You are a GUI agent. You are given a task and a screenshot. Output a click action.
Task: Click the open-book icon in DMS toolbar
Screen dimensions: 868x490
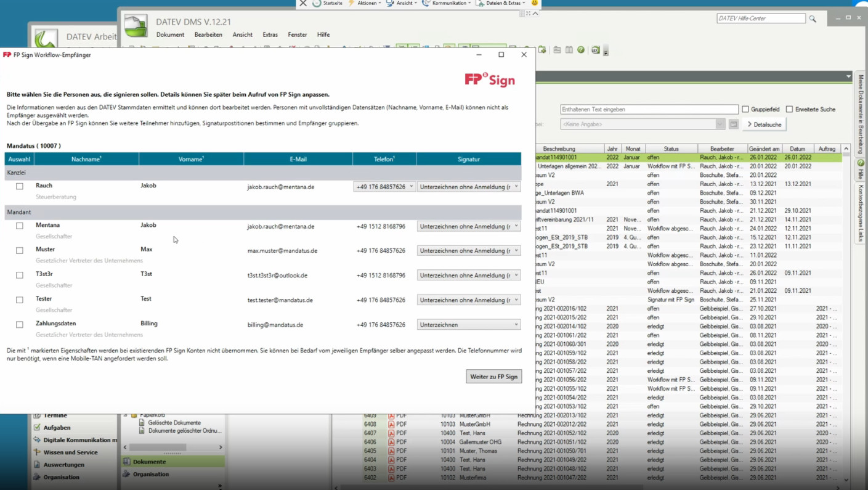click(569, 50)
